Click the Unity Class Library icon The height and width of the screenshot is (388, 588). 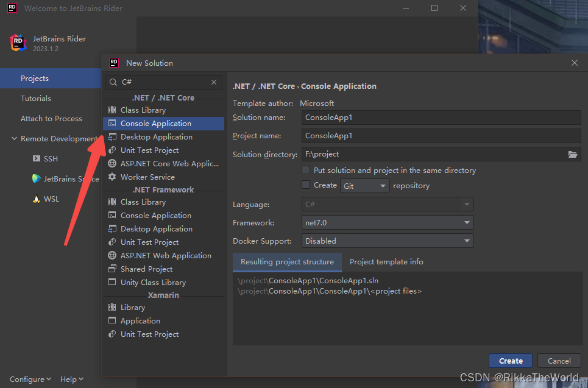pyautogui.click(x=112, y=282)
